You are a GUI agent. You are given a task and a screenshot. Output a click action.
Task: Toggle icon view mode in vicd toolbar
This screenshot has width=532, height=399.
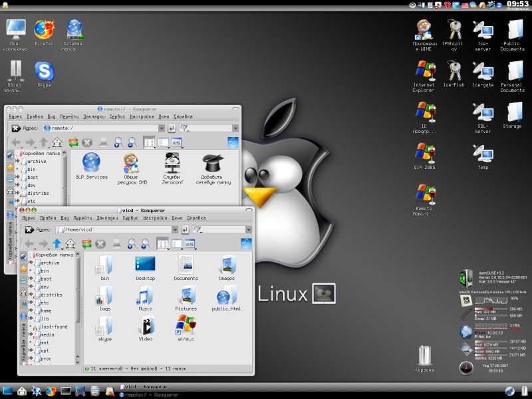tap(163, 243)
